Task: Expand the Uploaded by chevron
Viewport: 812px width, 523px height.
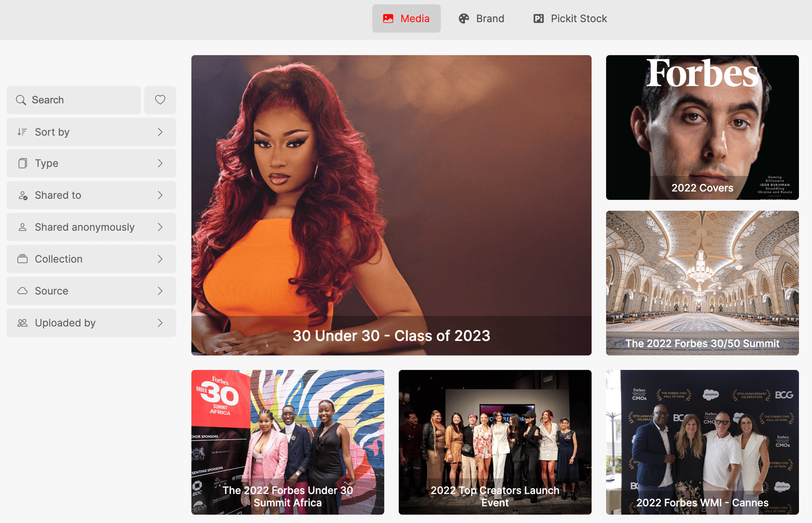Action: 160,323
